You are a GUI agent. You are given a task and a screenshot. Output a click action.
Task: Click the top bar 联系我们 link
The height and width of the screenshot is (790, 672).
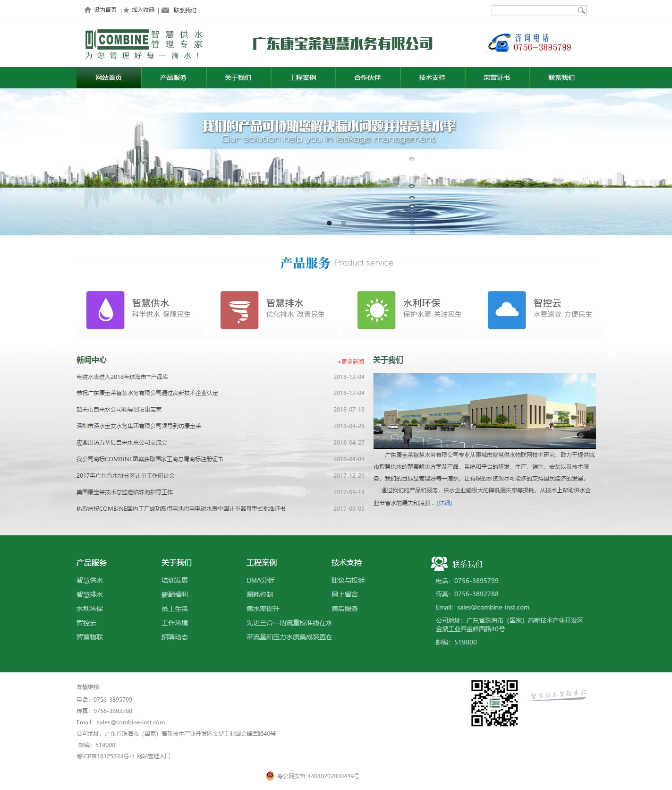click(x=185, y=10)
